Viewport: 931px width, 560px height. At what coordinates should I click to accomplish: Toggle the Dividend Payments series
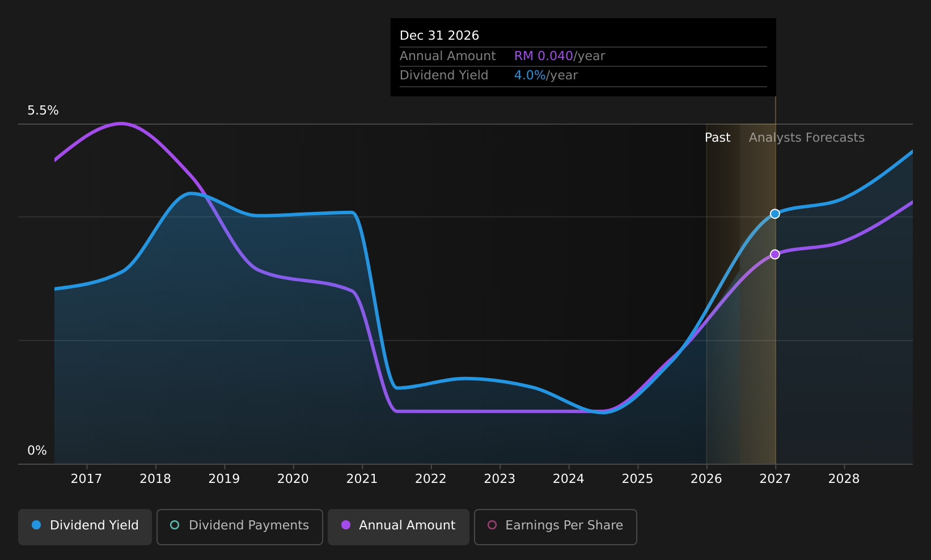pyautogui.click(x=240, y=527)
